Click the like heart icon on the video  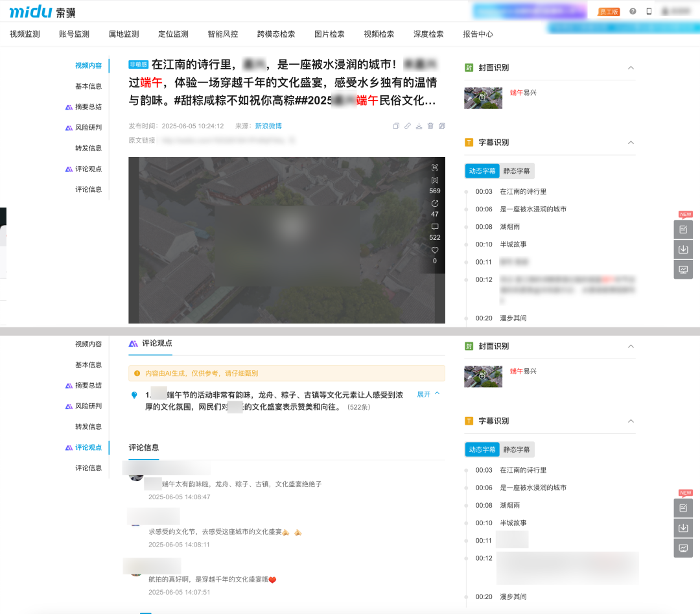pyautogui.click(x=434, y=250)
